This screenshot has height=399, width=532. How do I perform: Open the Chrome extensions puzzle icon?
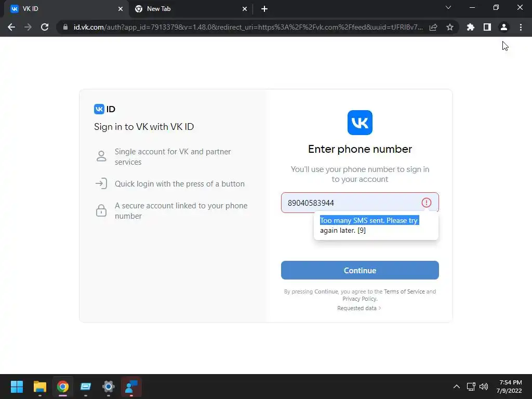[x=471, y=27]
